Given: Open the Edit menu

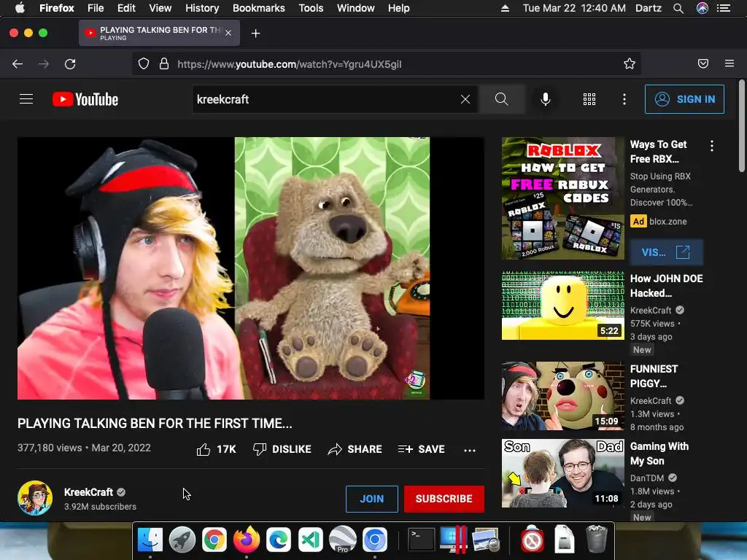Looking at the screenshot, I should pyautogui.click(x=126, y=8).
